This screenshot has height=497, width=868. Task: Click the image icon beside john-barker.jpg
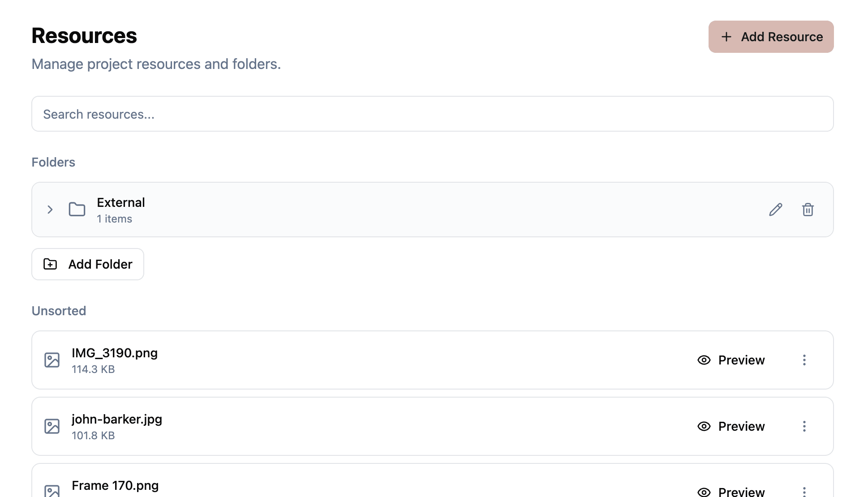pos(52,426)
